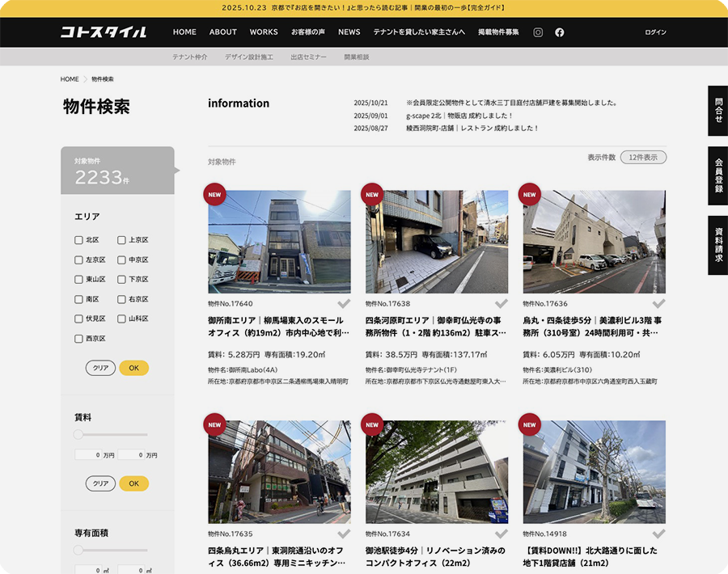Image resolution: width=728 pixels, height=574 pixels.
Task: Enable the 伏見区 area checkbox
Action: pyautogui.click(x=78, y=319)
